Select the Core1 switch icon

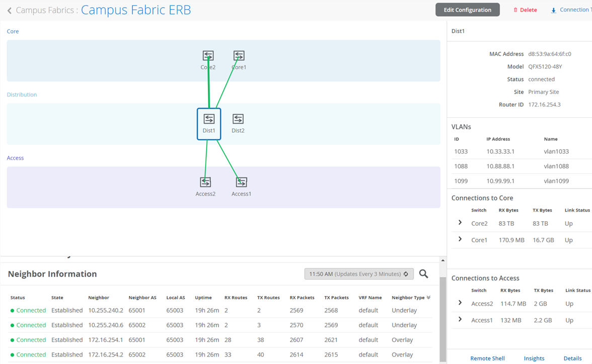(239, 56)
